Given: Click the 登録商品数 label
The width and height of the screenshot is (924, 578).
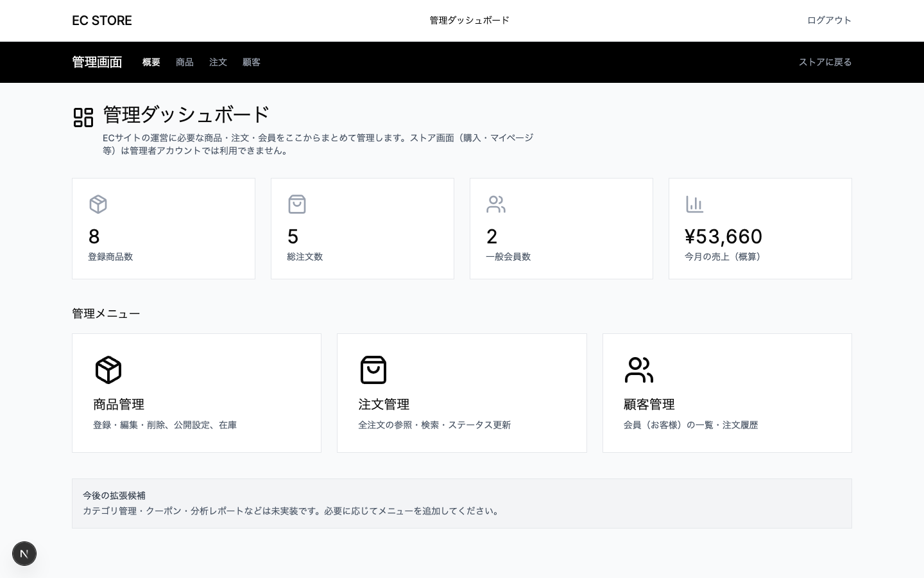Looking at the screenshot, I should [x=110, y=257].
